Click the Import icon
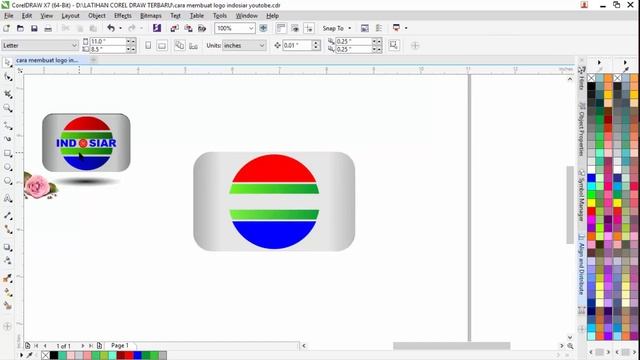Screen dimensions: 640x360 tap(175, 28)
